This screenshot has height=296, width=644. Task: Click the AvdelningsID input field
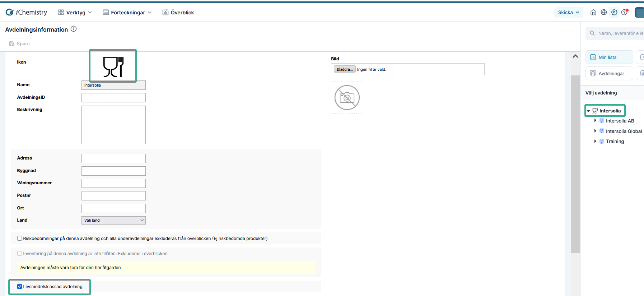pyautogui.click(x=113, y=98)
